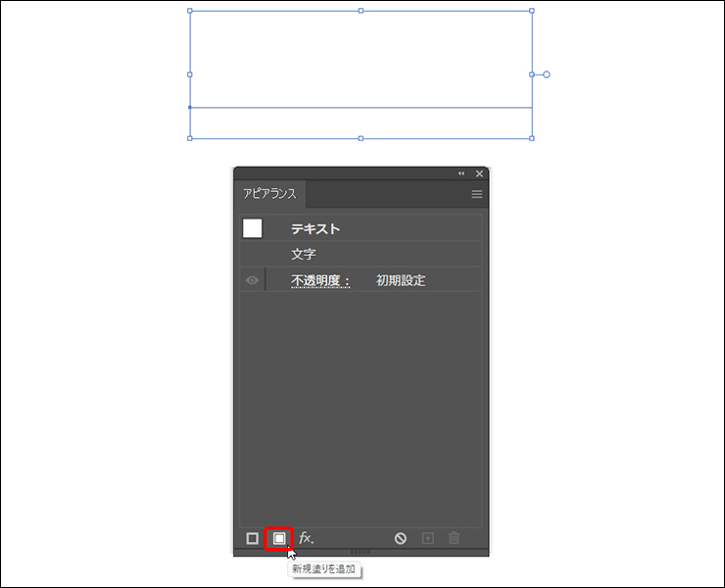Image resolution: width=725 pixels, height=588 pixels.
Task: Collapse the panel with double-arrow icon
Action: pyautogui.click(x=461, y=173)
